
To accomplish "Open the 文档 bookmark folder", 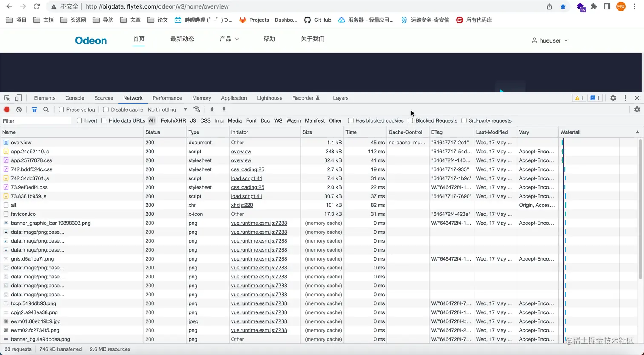I will click(x=43, y=20).
